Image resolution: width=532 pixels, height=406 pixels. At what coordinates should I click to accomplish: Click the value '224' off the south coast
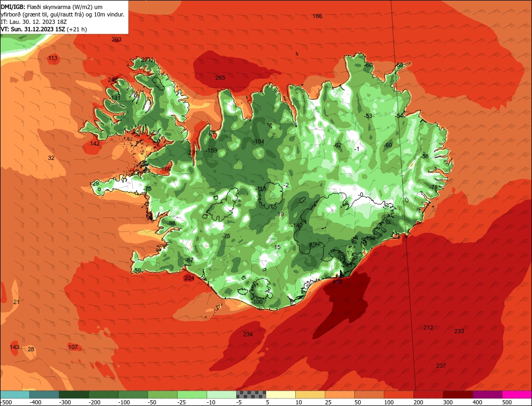coord(189,278)
